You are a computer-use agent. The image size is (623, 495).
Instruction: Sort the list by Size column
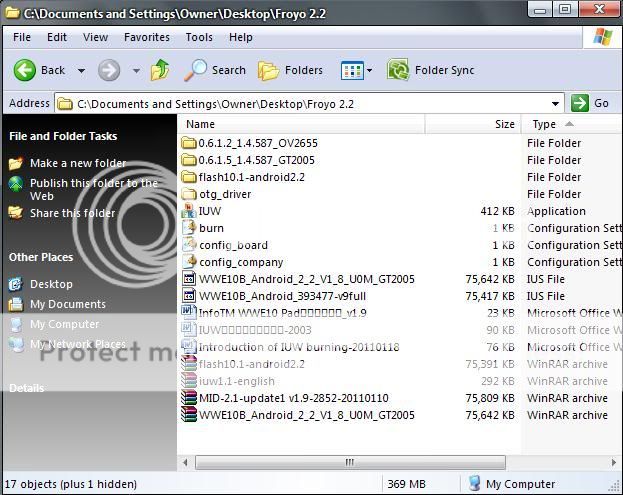pos(473,124)
